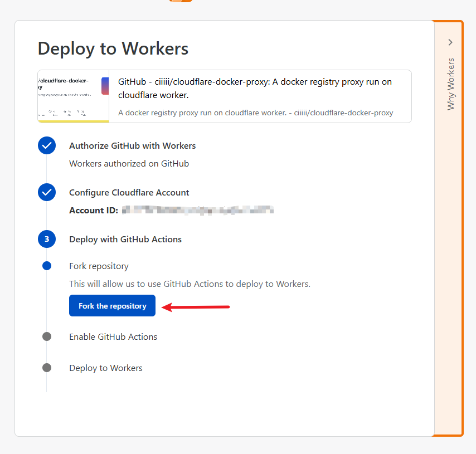Screen dimensions: 476x454
Task: Expand the Why Workers panel chevron
Action: (x=450, y=42)
